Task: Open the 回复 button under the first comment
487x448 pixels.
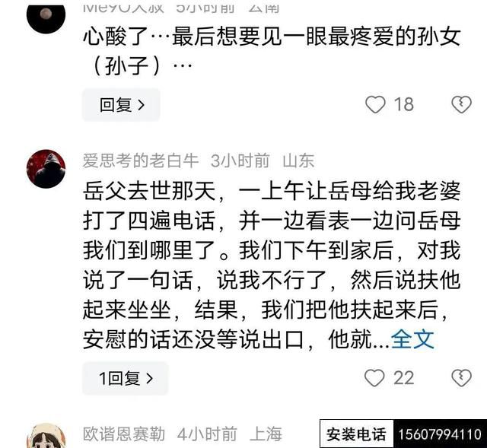Action: pyautogui.click(x=121, y=105)
